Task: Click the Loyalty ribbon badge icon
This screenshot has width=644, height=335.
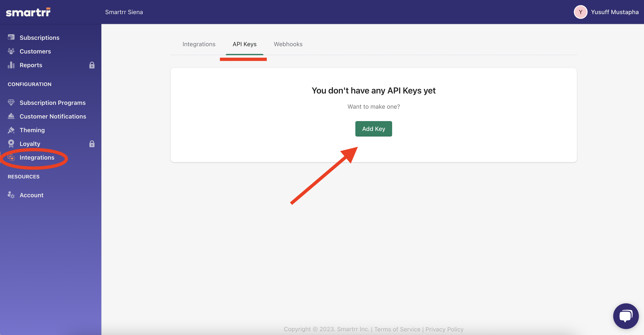Action: click(11, 144)
